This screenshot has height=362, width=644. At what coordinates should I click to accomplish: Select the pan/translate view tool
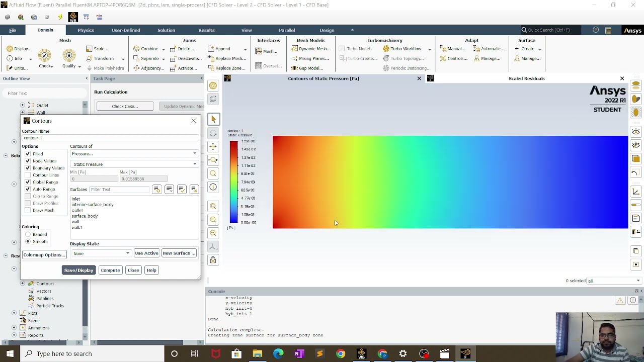tap(213, 146)
